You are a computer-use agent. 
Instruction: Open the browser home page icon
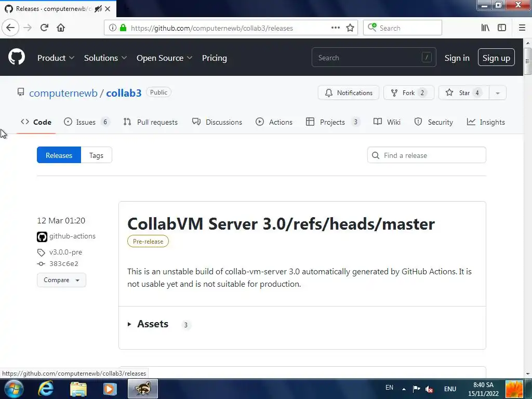click(x=61, y=28)
